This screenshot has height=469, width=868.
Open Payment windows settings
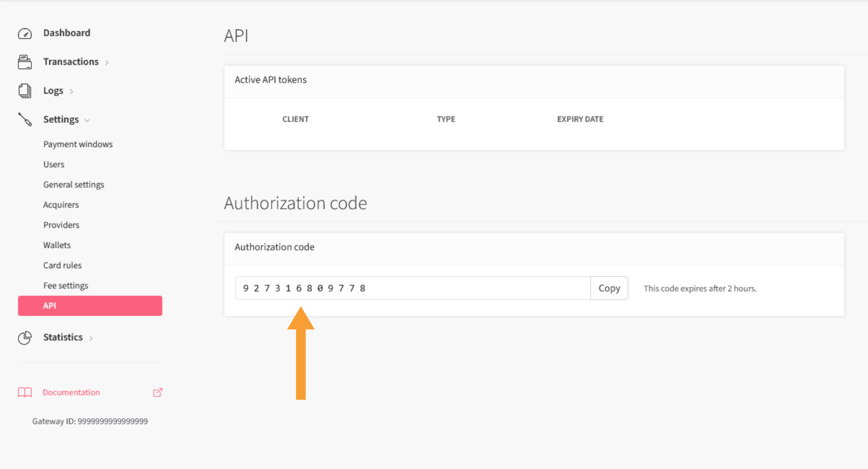click(x=78, y=144)
